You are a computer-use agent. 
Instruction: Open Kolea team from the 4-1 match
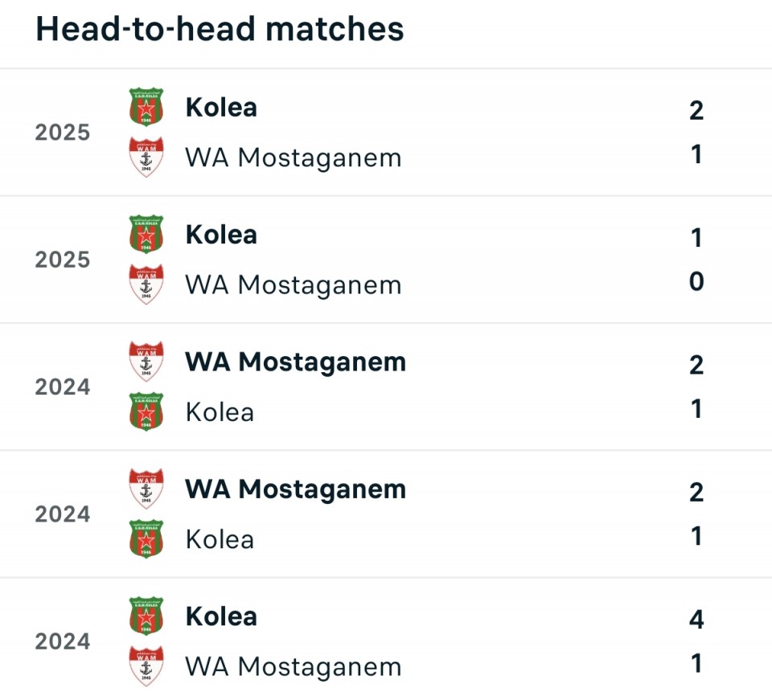tap(221, 616)
